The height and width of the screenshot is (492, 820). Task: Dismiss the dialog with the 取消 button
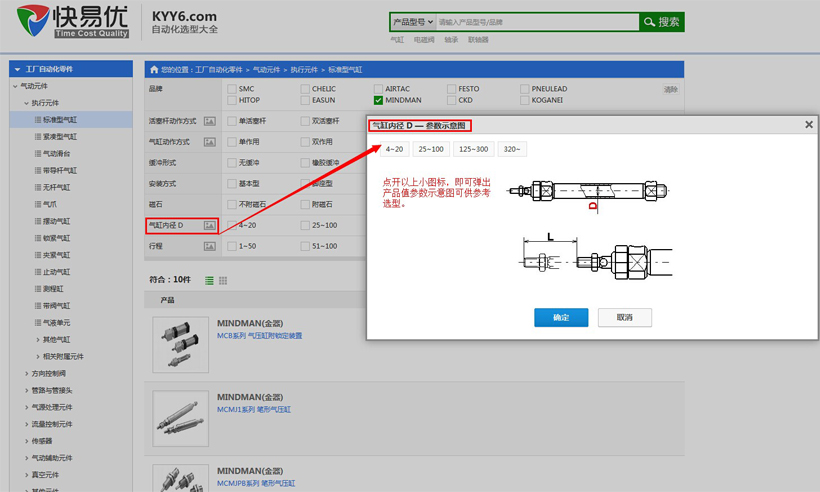[x=625, y=317]
